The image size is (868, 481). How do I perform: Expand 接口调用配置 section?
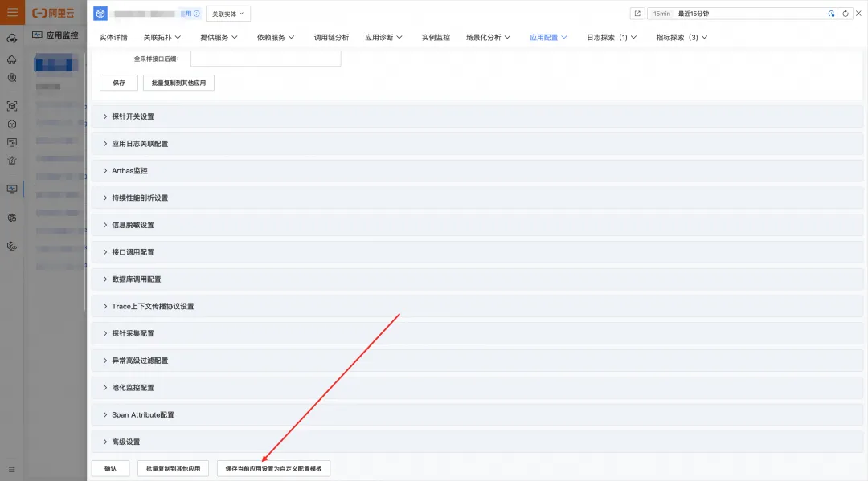click(477, 252)
